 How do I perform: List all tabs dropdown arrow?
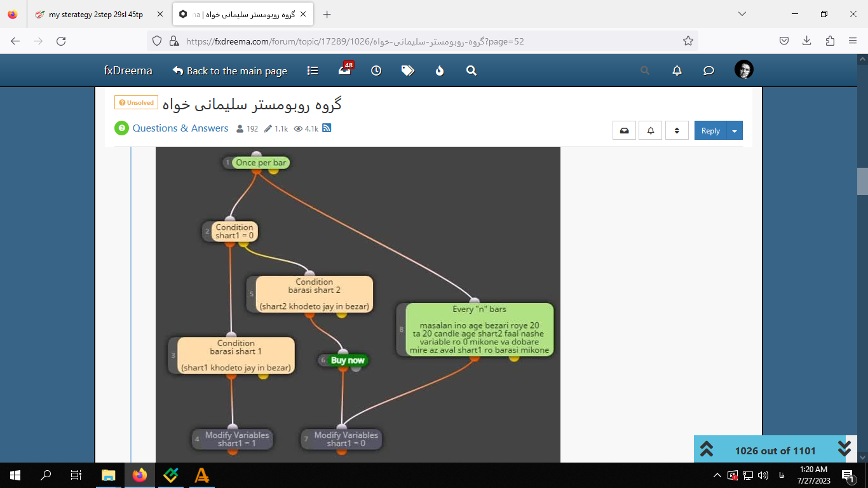(742, 14)
